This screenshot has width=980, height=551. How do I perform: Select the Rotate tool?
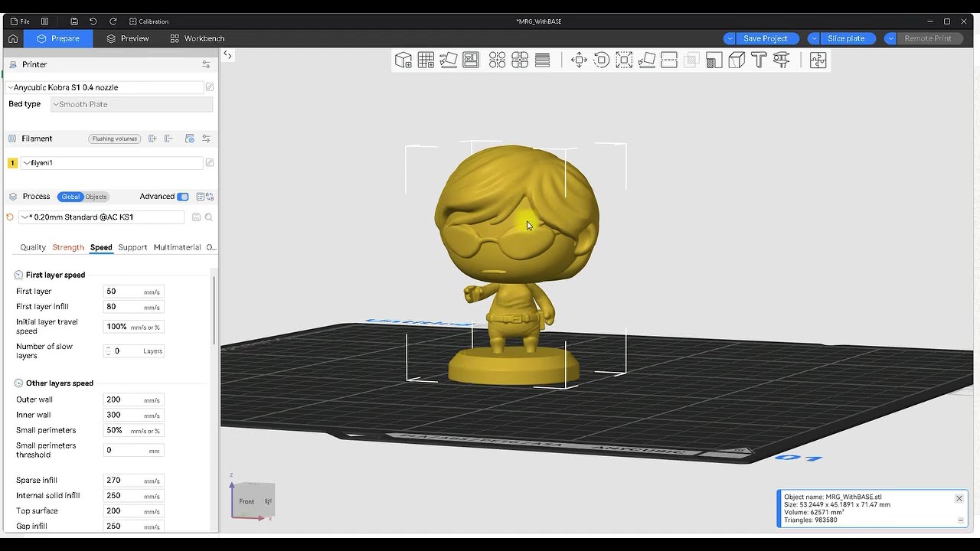point(602,60)
